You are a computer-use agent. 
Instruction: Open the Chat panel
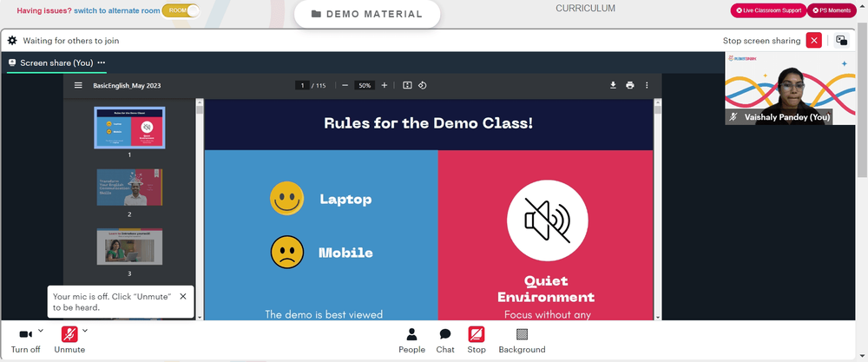[x=445, y=340]
